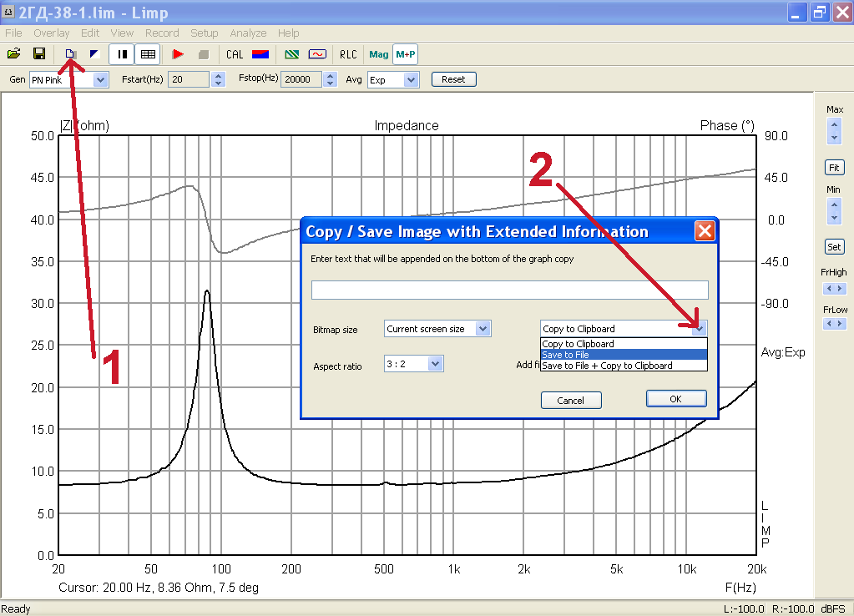Click the grid table toolbar icon

coord(148,54)
